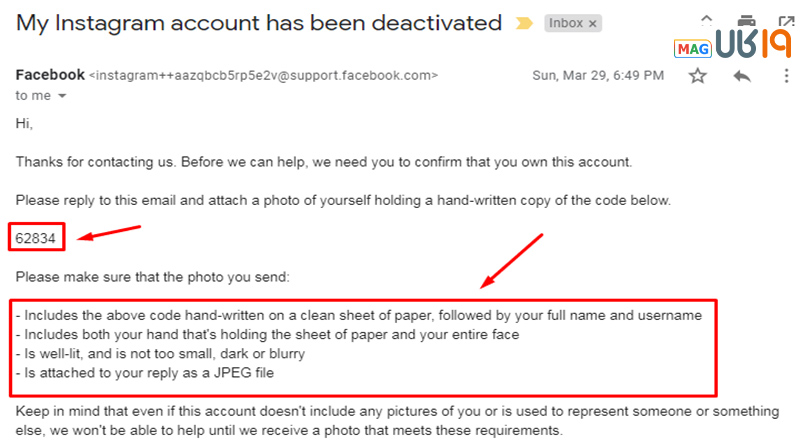800x444 pixels.
Task: Click the print all icon
Action: click(746, 20)
